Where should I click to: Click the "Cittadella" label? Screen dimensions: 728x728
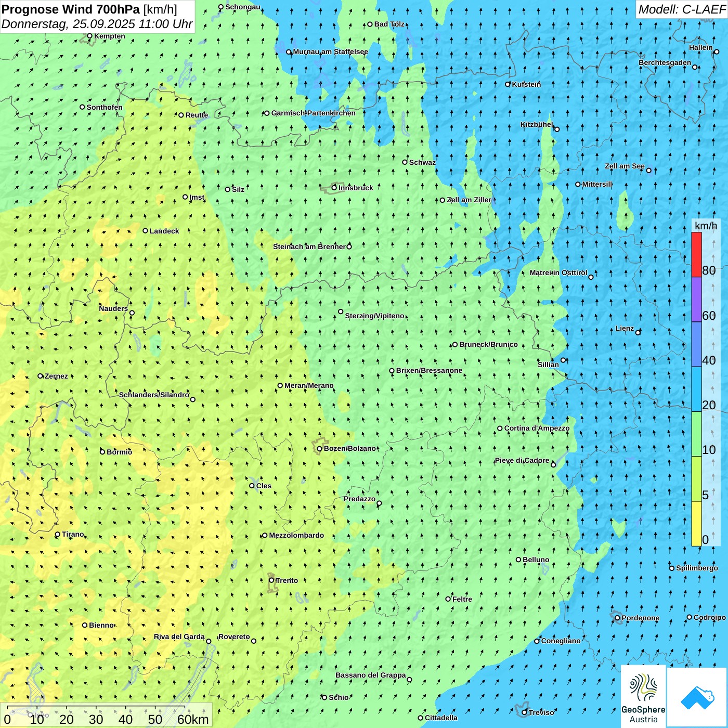click(441, 718)
